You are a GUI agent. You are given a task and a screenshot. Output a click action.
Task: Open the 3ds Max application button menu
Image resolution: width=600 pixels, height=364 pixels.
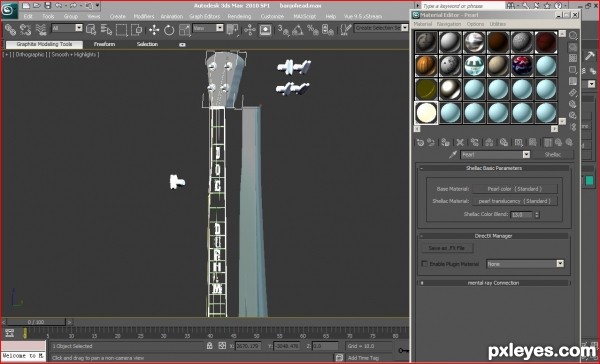(x=9, y=9)
